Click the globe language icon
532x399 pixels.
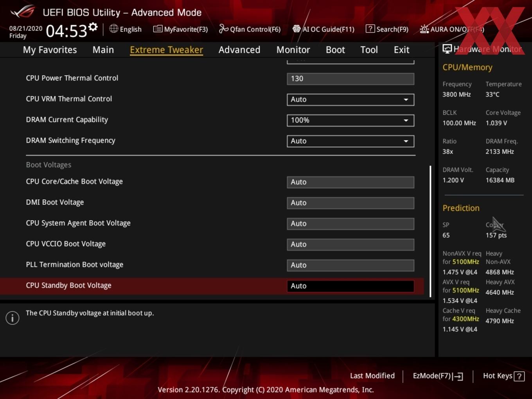pos(113,29)
